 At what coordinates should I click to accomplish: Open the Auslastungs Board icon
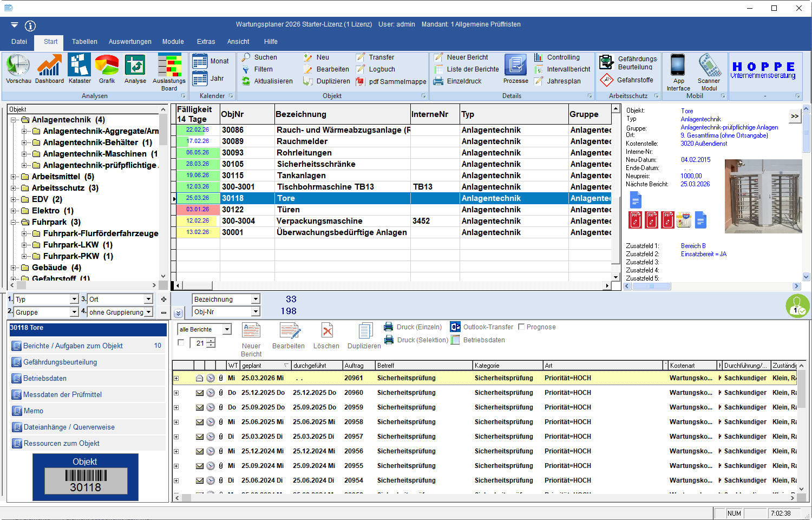tap(169, 66)
